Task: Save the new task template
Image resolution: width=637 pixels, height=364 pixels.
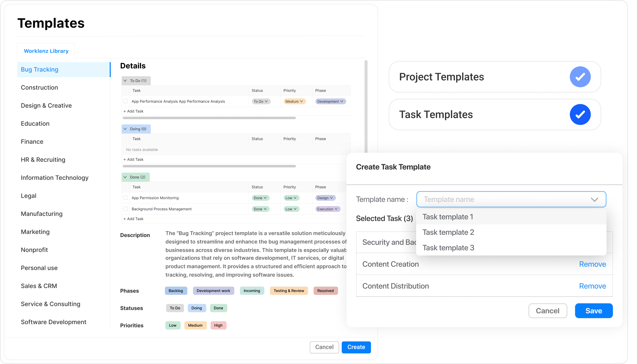Action: (593, 310)
